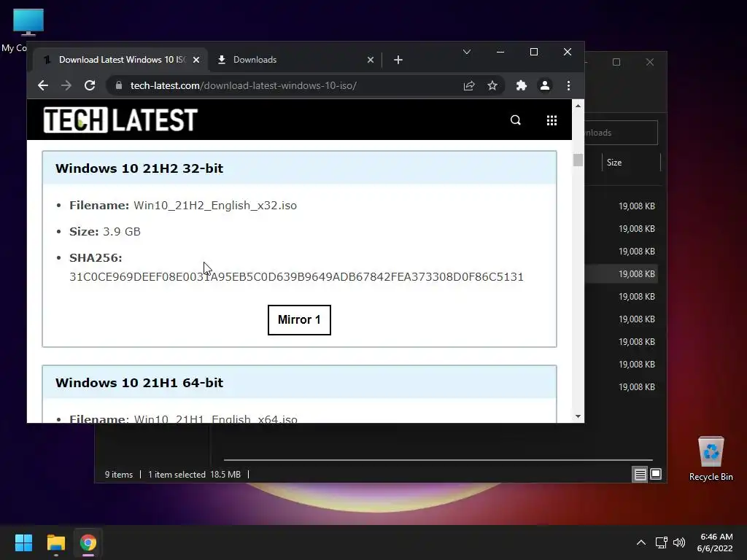Click '1 item selected 18.5 MB' status

click(x=194, y=475)
